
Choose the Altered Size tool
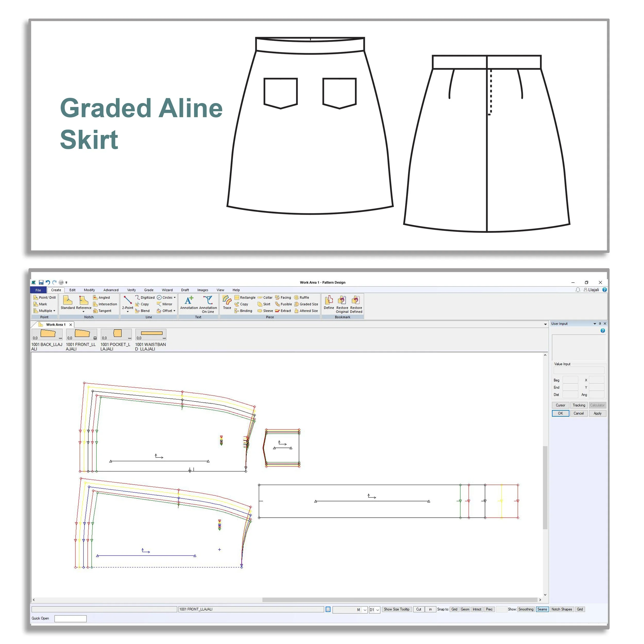306,311
